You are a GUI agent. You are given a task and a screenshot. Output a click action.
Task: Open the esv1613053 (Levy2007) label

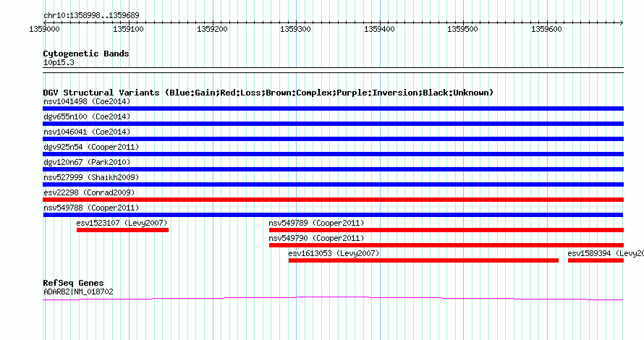coord(334,253)
